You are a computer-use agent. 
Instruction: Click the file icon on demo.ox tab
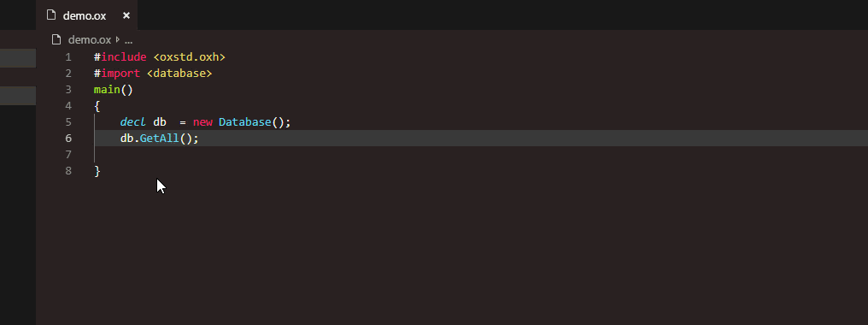point(51,15)
